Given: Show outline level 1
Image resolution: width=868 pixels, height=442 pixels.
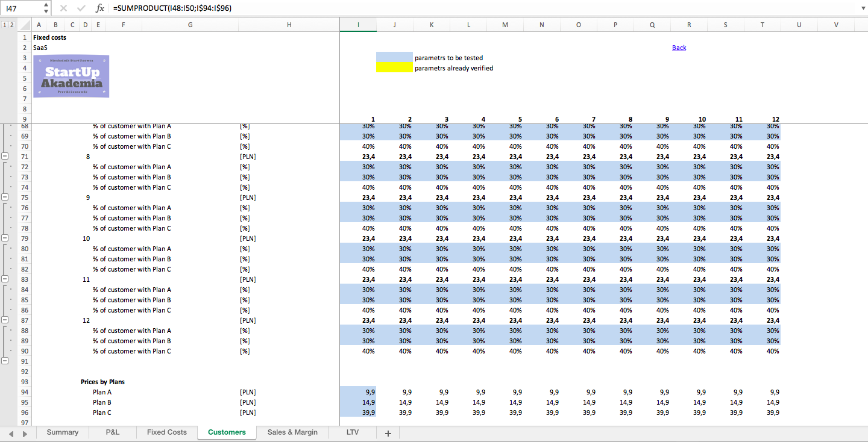Looking at the screenshot, I should tap(5, 25).
